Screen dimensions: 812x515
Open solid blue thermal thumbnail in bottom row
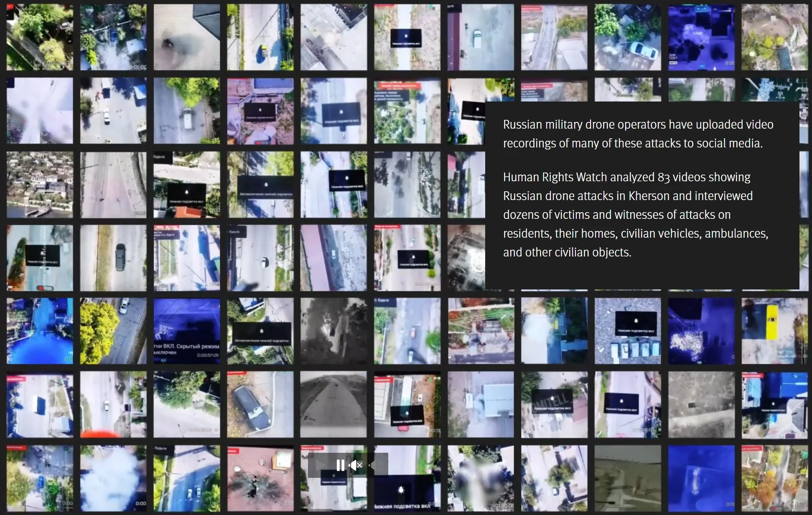point(701,479)
